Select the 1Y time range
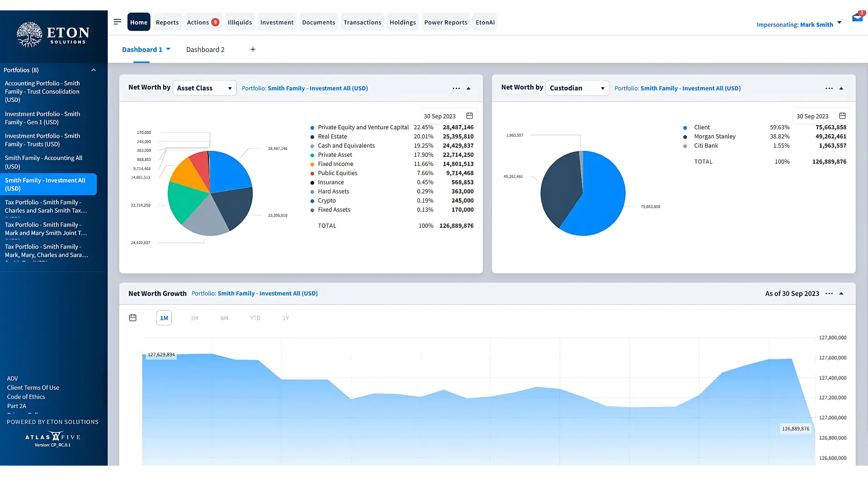This screenshot has width=868, height=488. point(286,318)
